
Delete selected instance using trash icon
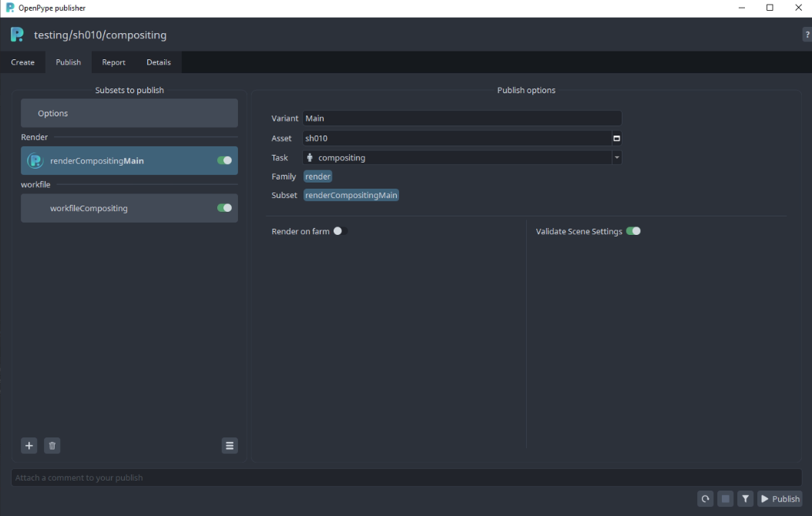[52, 445]
